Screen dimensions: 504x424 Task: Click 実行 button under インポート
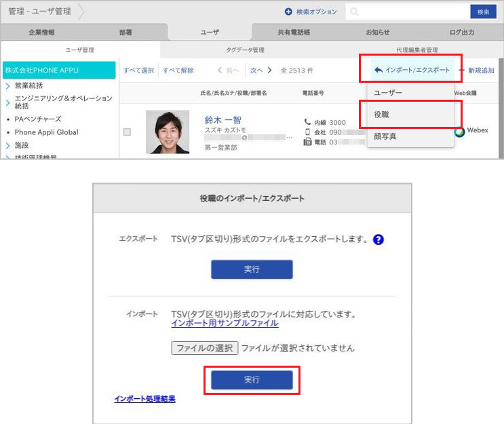(252, 380)
